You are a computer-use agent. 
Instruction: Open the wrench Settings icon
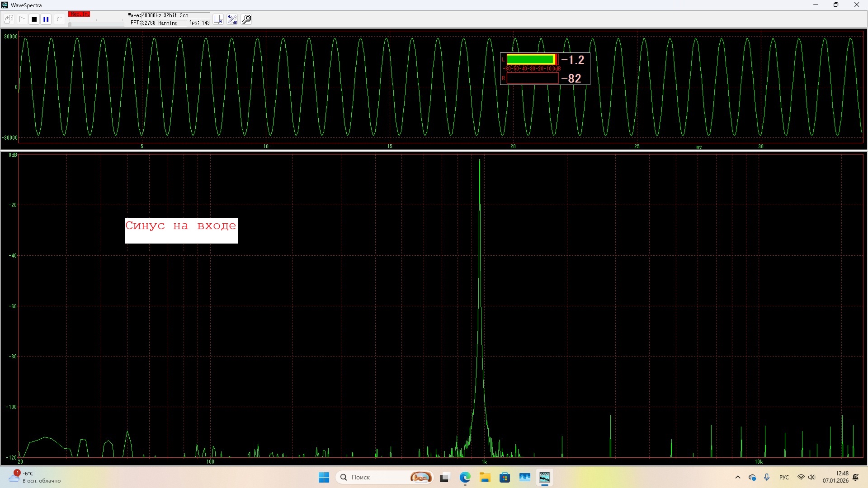coord(246,19)
